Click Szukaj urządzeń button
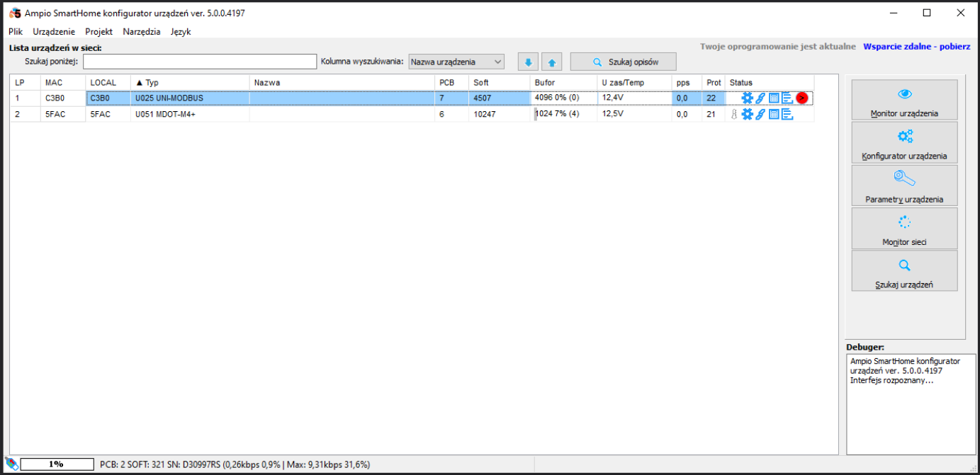980x475 pixels. pyautogui.click(x=904, y=270)
